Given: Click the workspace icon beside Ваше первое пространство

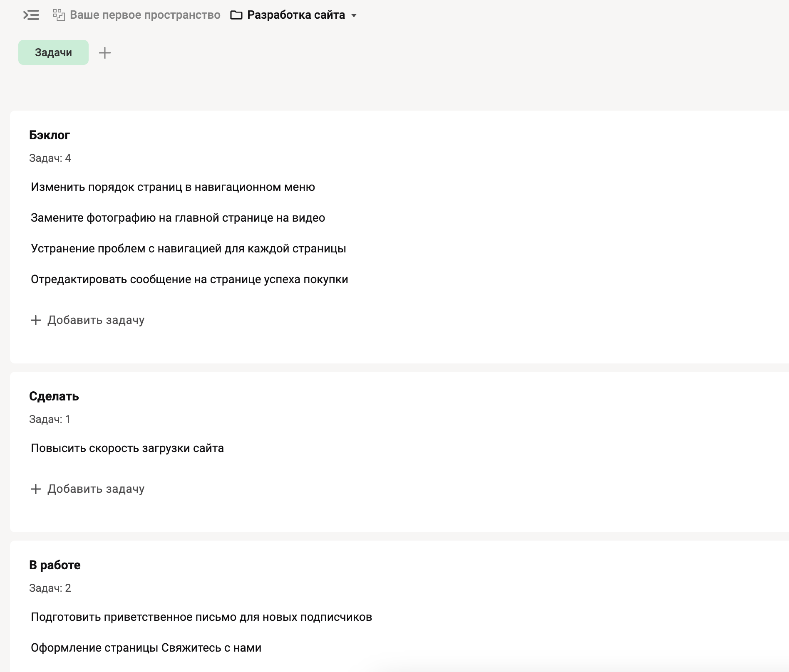Looking at the screenshot, I should click(59, 15).
